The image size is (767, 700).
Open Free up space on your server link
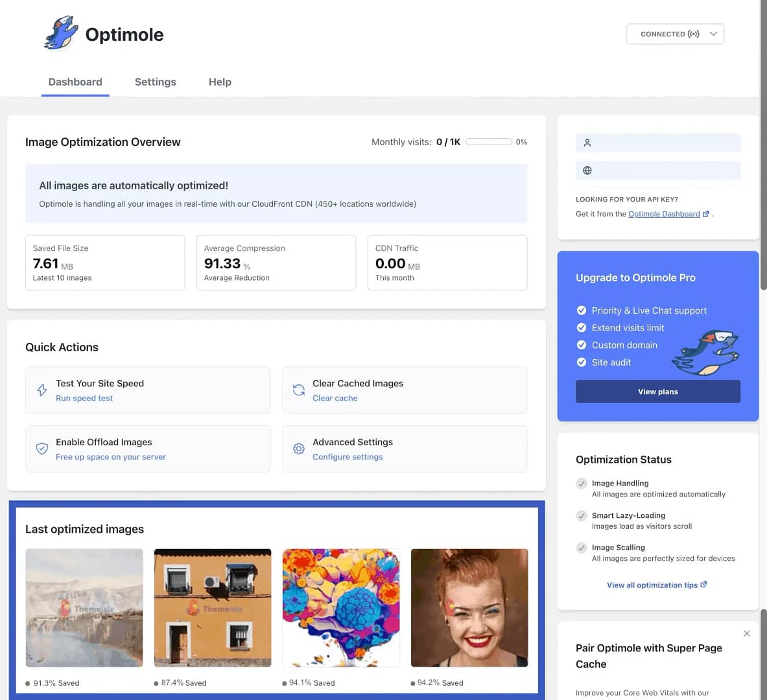(111, 457)
